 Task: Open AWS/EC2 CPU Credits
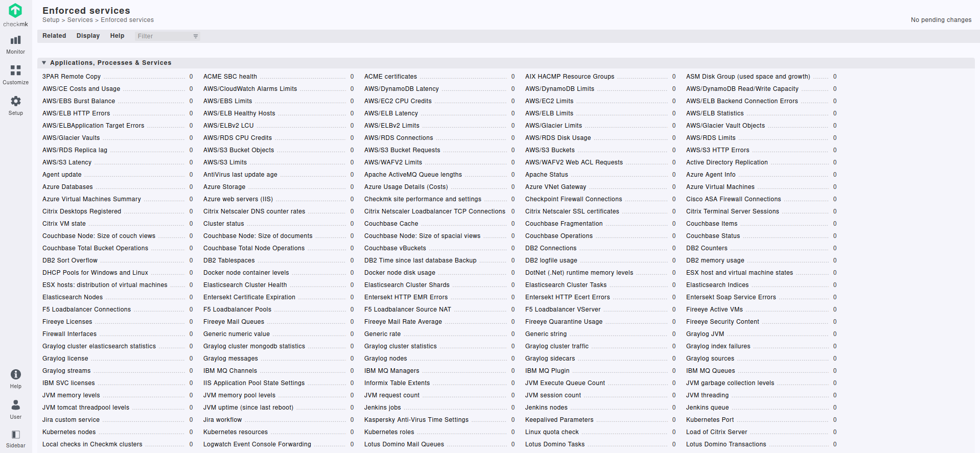pyautogui.click(x=398, y=101)
